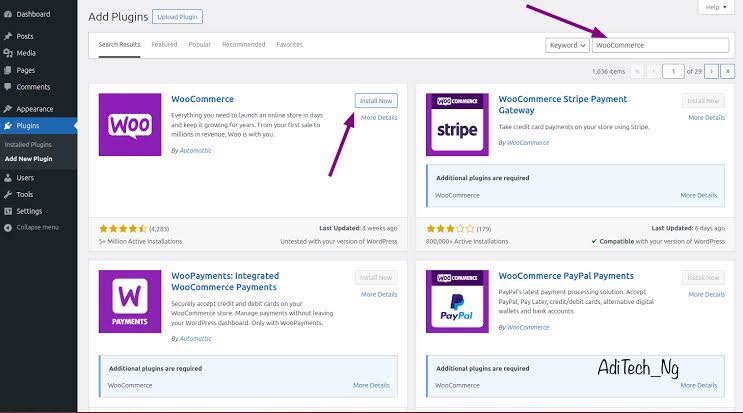Switch to Featured tab
The width and height of the screenshot is (743, 413).
point(164,45)
